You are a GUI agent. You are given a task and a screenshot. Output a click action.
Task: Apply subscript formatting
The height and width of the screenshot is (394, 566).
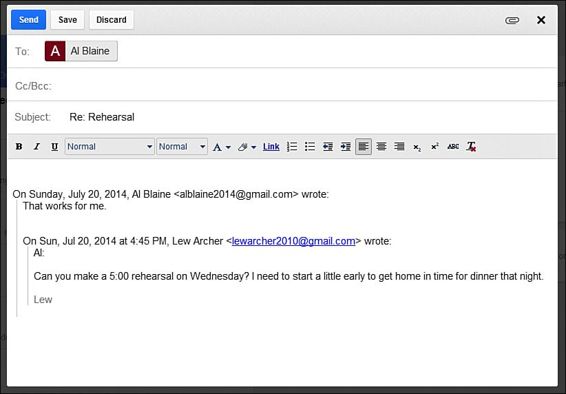[417, 147]
